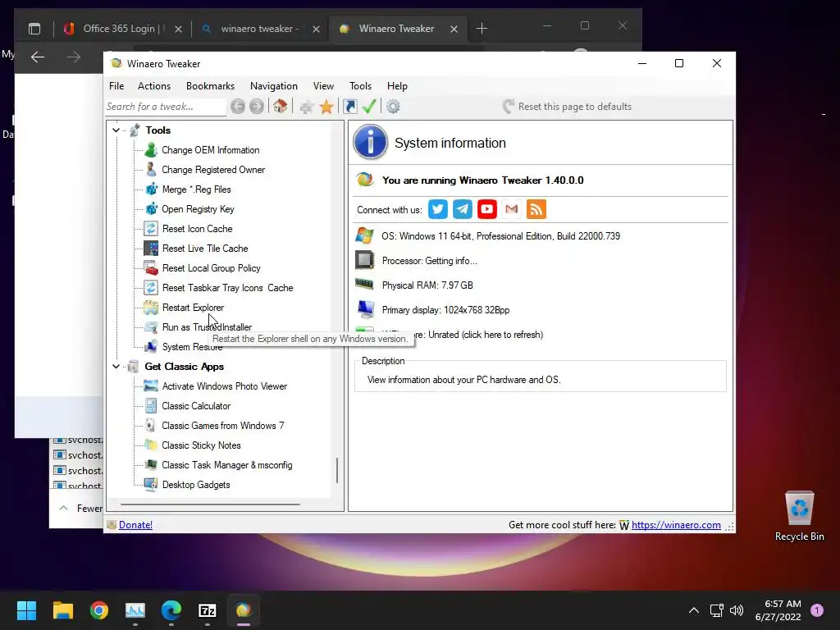Open the View menu
The image size is (840, 630).
[x=323, y=86]
